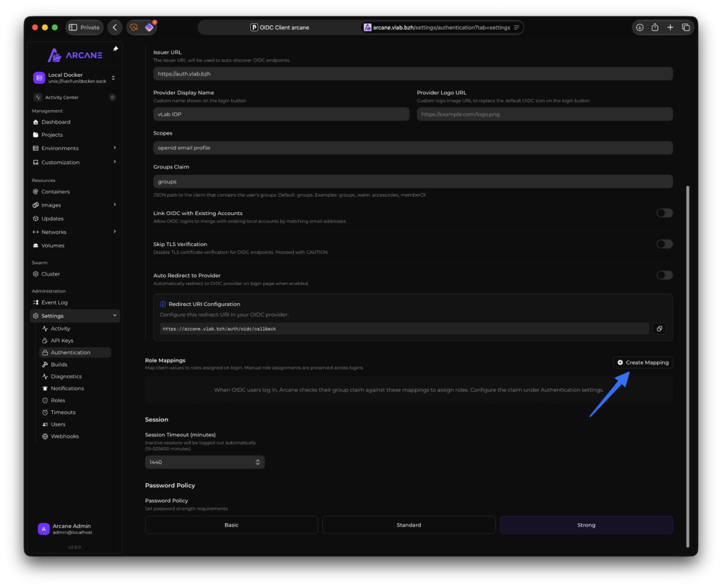Toggle Link OIDC with Existing Accounts
The width and height of the screenshot is (722, 588).
pyautogui.click(x=664, y=213)
